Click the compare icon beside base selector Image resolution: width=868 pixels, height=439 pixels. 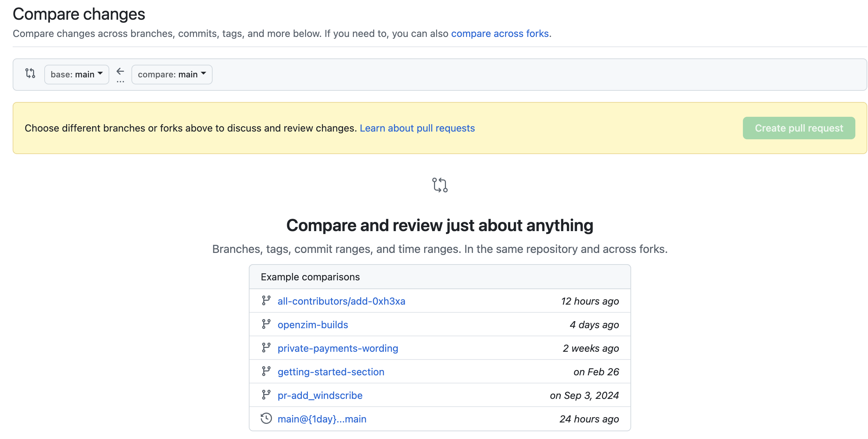pyautogui.click(x=30, y=73)
